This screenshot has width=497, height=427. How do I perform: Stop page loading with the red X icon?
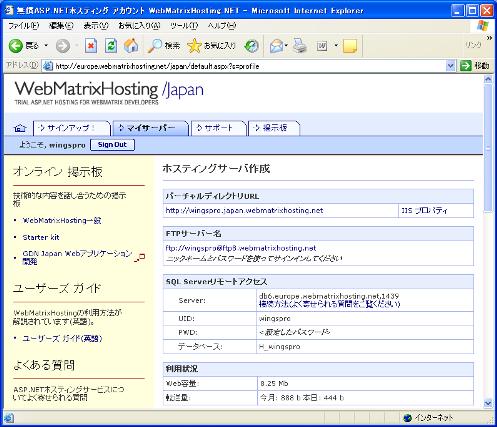tap(91, 46)
